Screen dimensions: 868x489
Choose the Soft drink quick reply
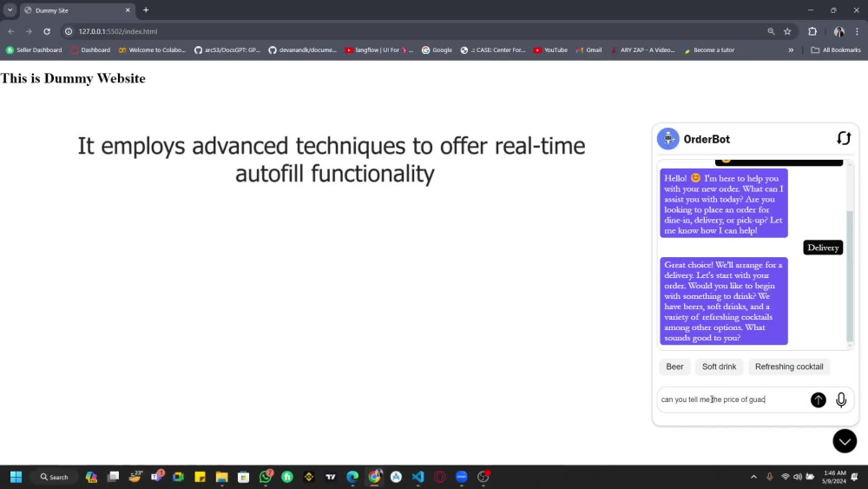point(719,367)
